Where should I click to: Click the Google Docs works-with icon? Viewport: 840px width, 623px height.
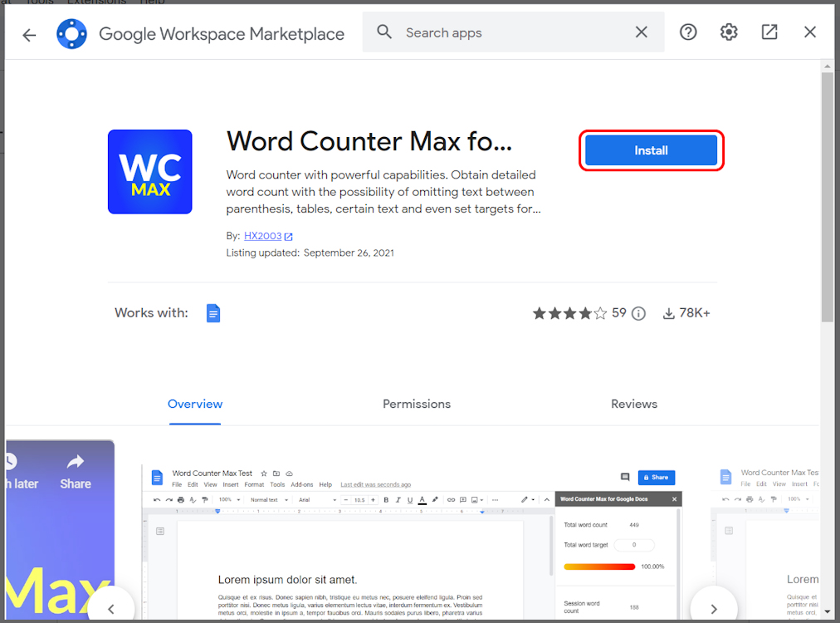coord(213,313)
